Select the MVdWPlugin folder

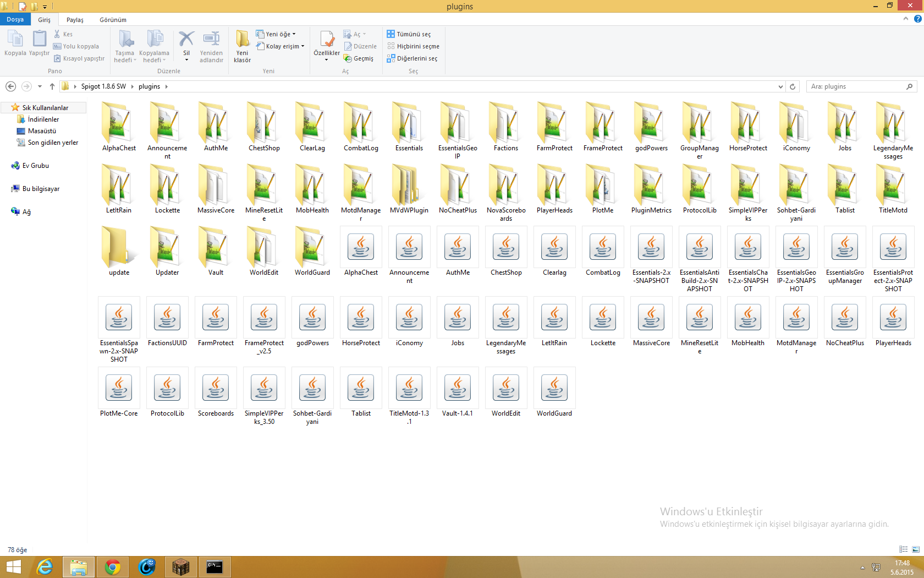(409, 189)
